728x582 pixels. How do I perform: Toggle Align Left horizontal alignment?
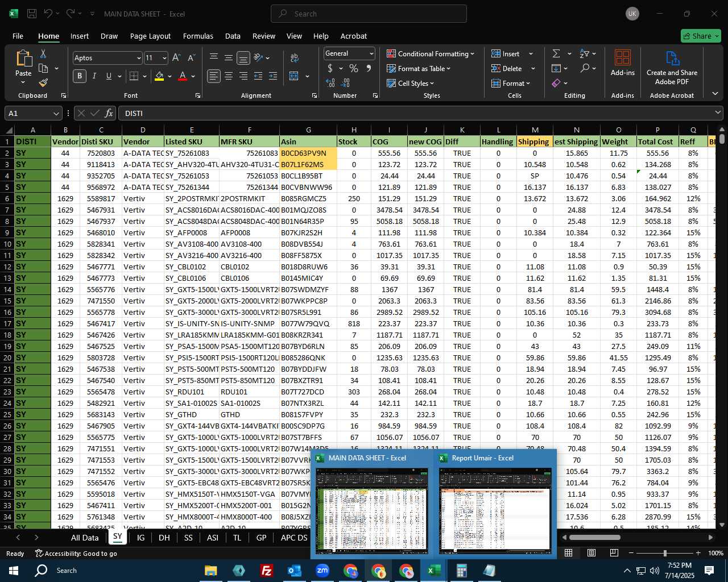point(214,76)
